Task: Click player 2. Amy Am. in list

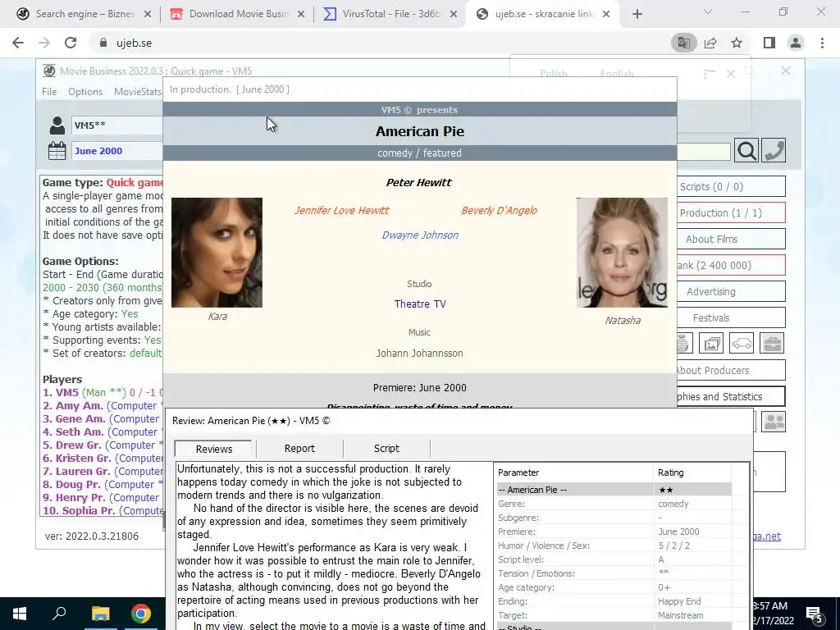Action: tap(103, 405)
